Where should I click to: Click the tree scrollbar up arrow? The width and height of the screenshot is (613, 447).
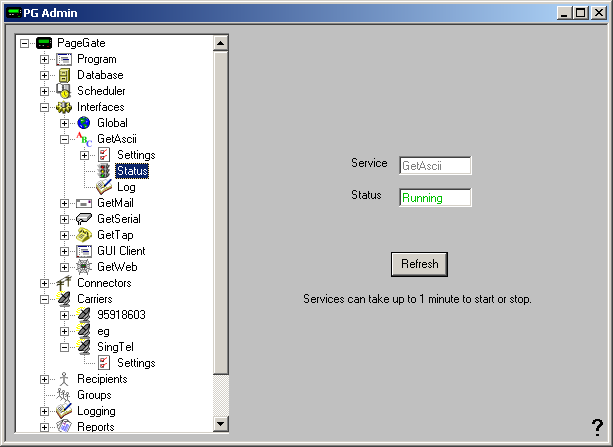pyautogui.click(x=220, y=43)
